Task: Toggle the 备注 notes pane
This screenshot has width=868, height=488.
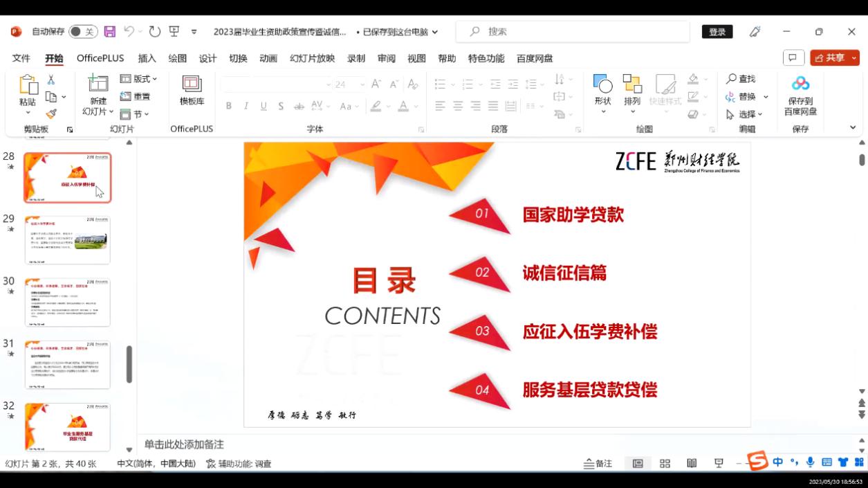Action: point(598,464)
